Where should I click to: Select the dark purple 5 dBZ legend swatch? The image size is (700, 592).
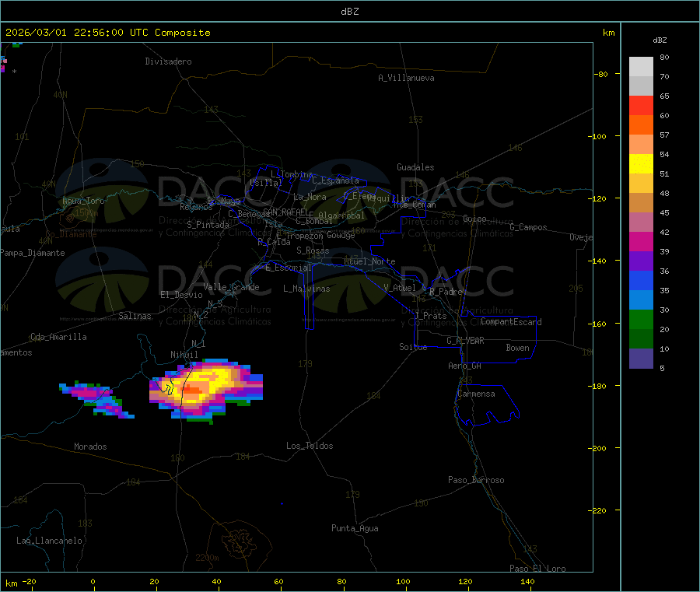pyautogui.click(x=641, y=359)
